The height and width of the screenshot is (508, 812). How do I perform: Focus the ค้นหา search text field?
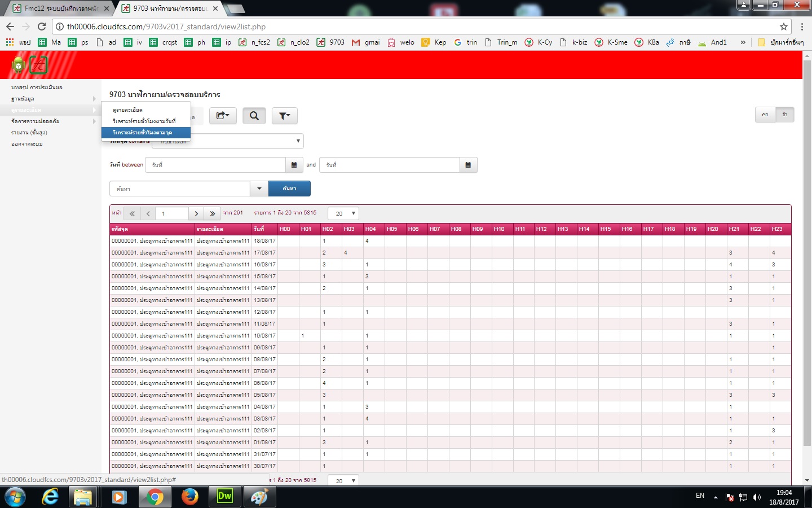pyautogui.click(x=180, y=189)
